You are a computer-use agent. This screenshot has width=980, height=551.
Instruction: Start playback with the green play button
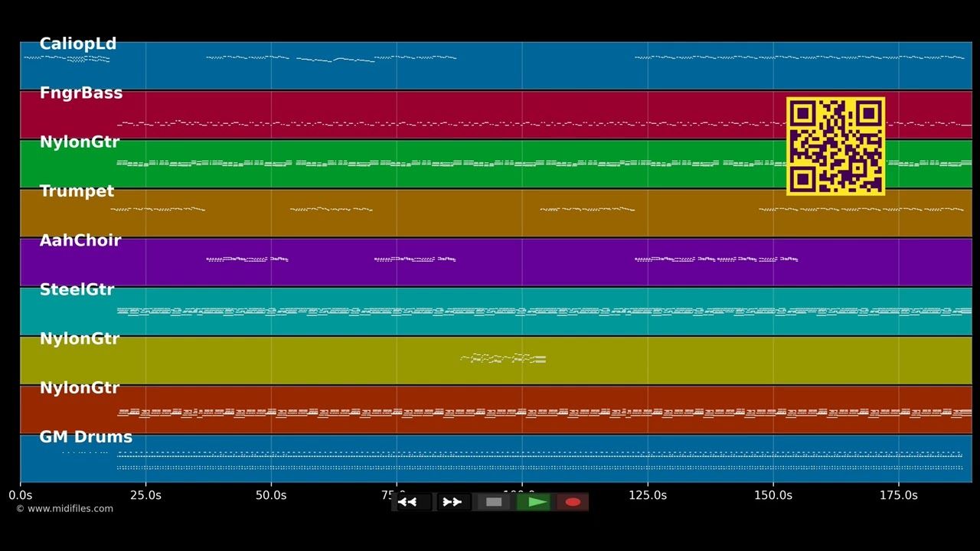(534, 502)
